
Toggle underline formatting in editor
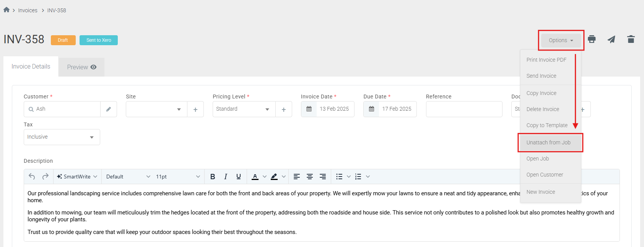(x=239, y=177)
